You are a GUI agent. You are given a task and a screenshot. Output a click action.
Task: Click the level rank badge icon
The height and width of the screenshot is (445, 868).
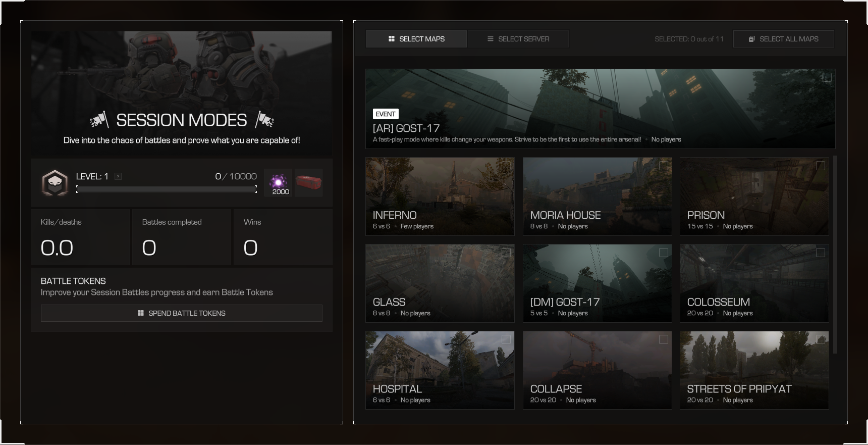[55, 182]
